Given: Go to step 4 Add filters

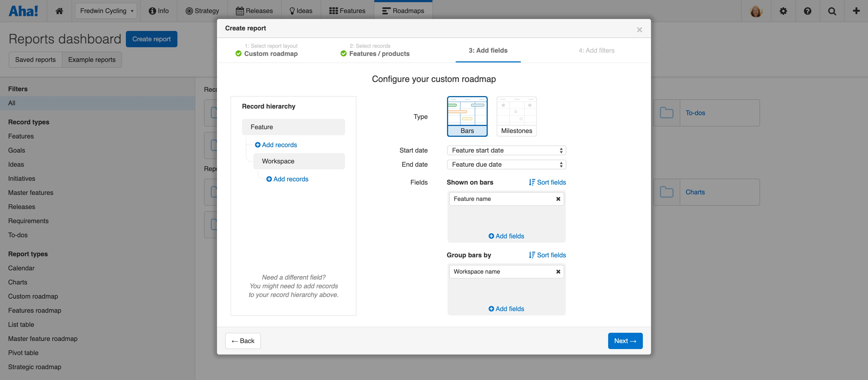Looking at the screenshot, I should 596,50.
